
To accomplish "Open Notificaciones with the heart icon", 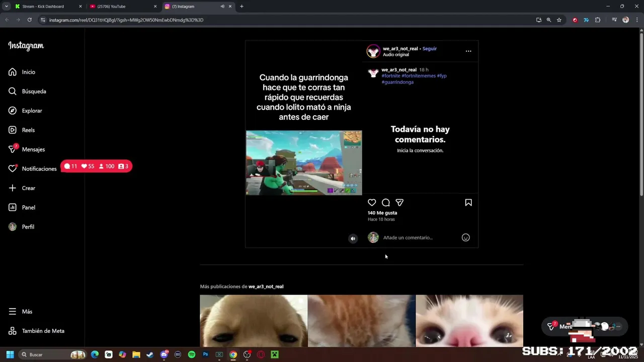I will pos(32,168).
